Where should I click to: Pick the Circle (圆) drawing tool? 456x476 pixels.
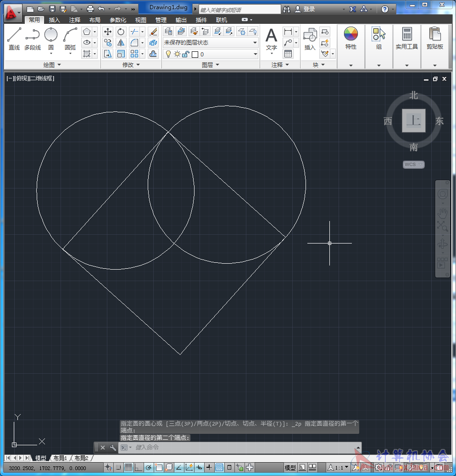[x=51, y=39]
